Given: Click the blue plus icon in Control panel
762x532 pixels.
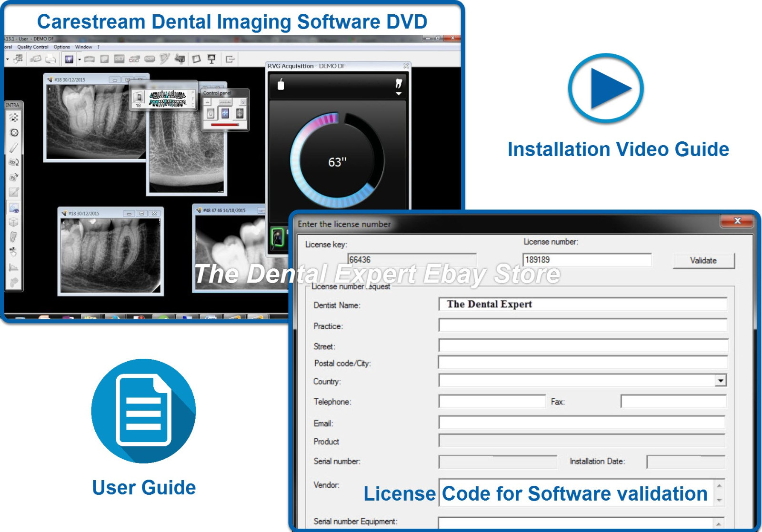Looking at the screenshot, I should point(225,113).
